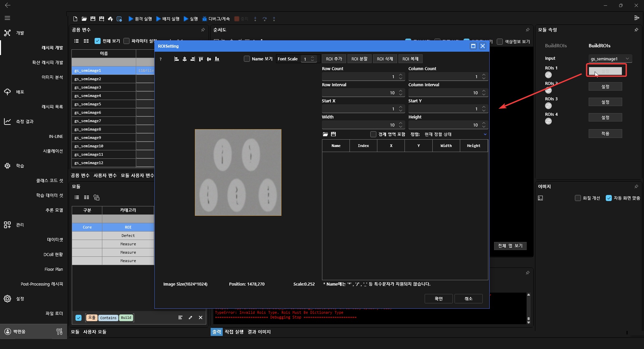This screenshot has height=349, width=644.
Task: Click the align bottom icon in ROISetting
Action: (217, 59)
